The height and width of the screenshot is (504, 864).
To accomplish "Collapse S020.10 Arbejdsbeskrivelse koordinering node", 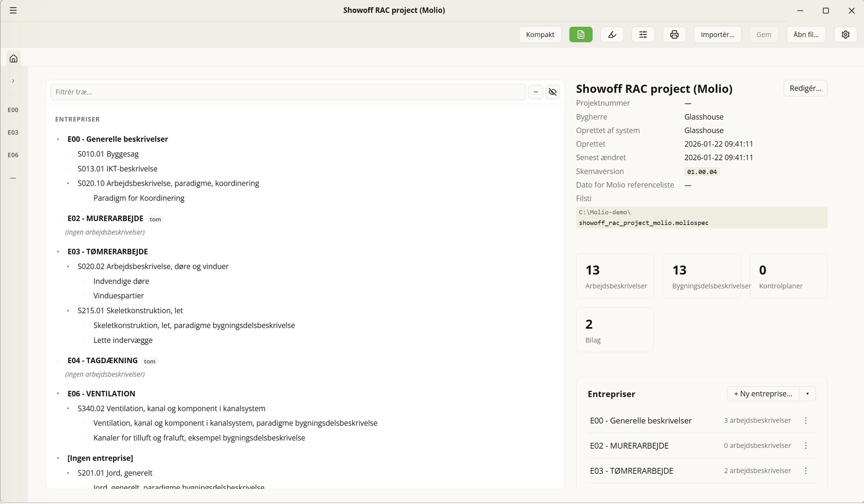I will coord(68,184).
